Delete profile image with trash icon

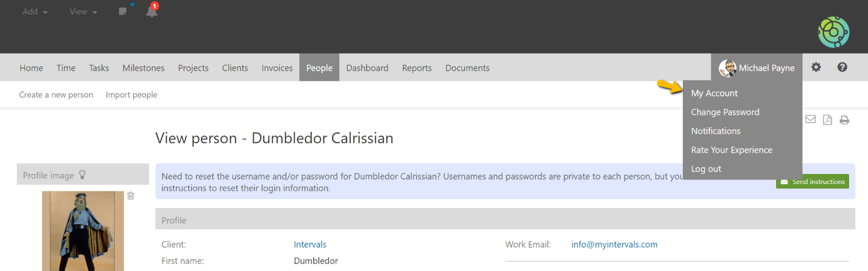click(131, 196)
